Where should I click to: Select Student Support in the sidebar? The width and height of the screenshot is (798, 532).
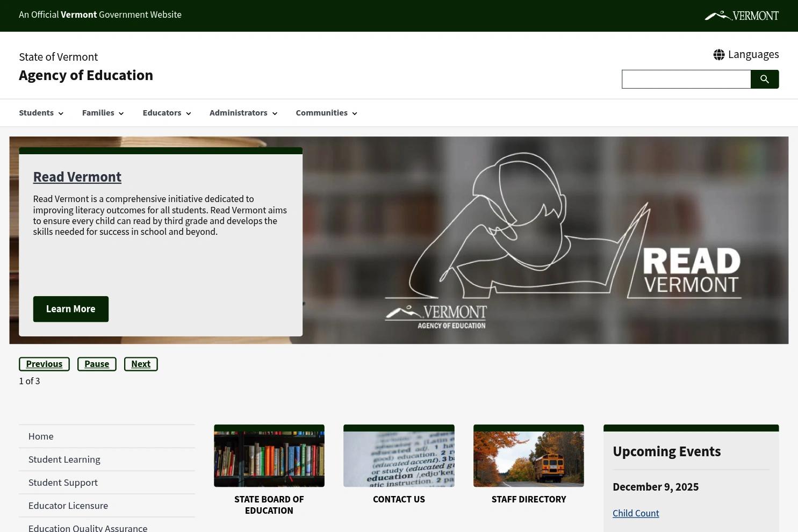pyautogui.click(x=107, y=483)
